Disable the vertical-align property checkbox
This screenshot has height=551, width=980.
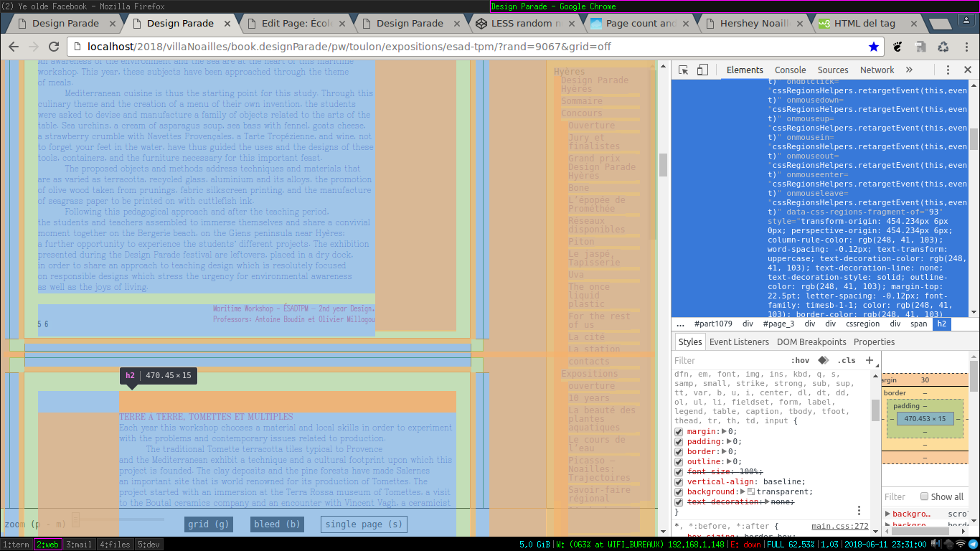[x=679, y=482]
